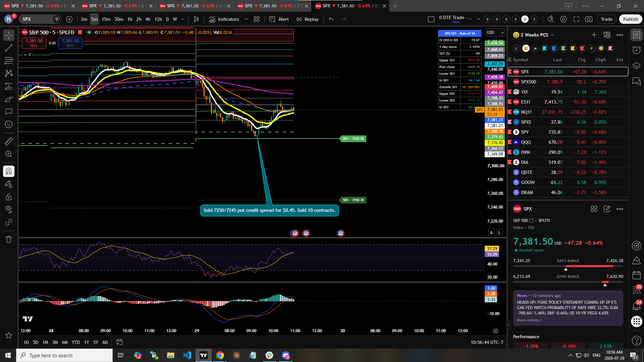Select the trend line drawing tool
This screenshot has width=644, height=362.
[9, 48]
